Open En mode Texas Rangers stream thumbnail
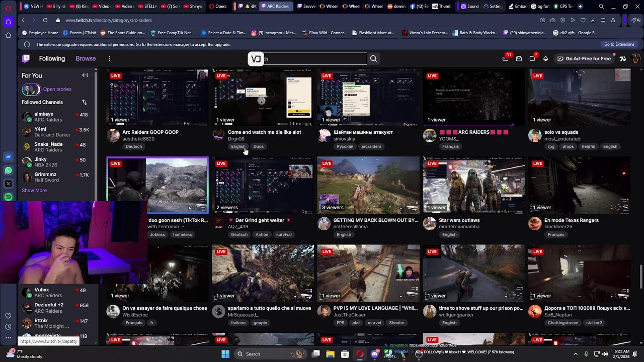The height and width of the screenshot is (362, 644). [580, 185]
